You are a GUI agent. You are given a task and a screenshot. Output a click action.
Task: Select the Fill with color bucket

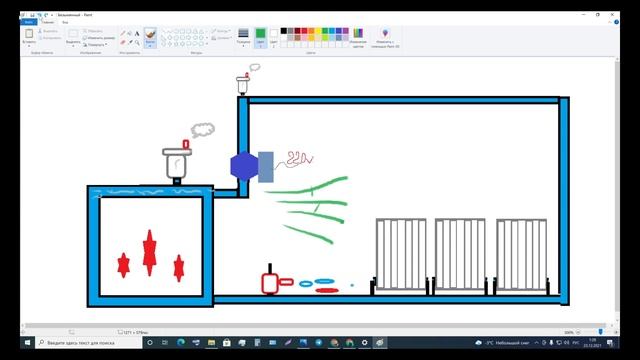130,33
